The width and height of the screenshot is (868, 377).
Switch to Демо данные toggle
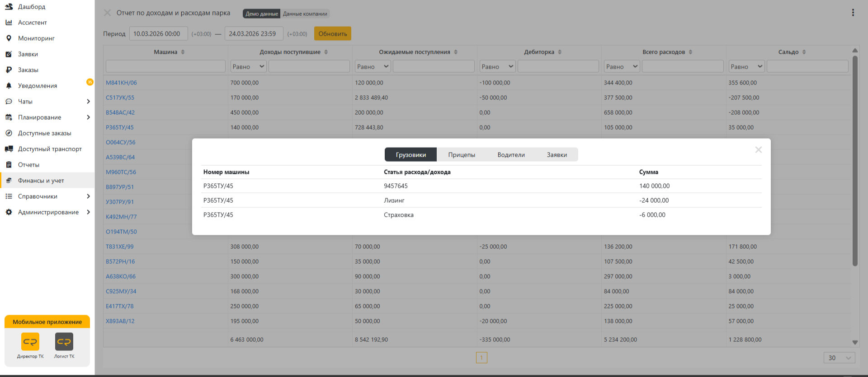(x=262, y=14)
